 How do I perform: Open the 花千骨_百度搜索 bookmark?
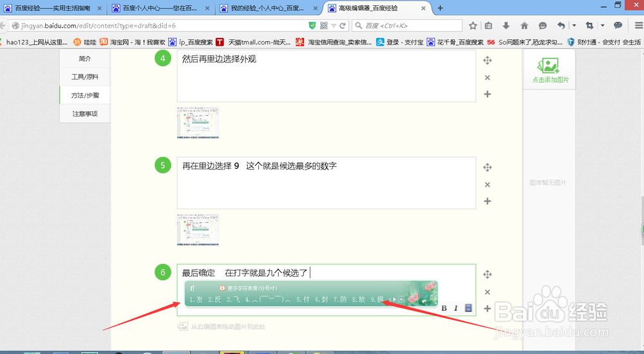coord(455,42)
